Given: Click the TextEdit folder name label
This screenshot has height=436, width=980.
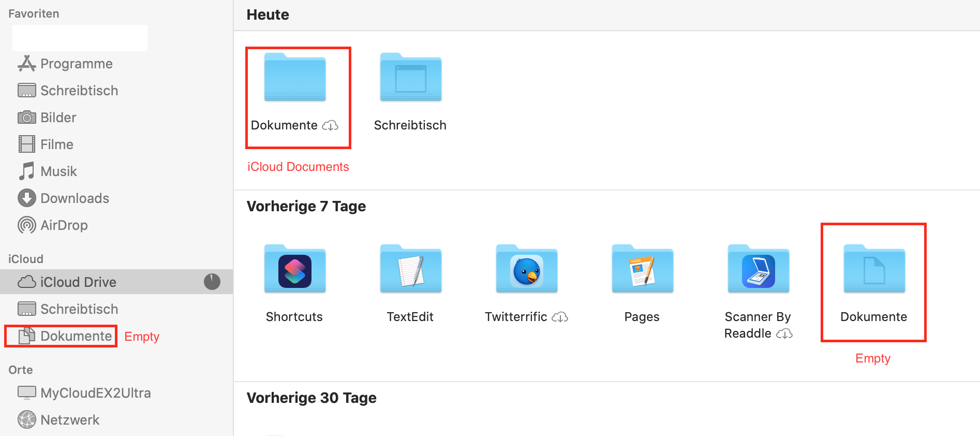Looking at the screenshot, I should [x=410, y=317].
